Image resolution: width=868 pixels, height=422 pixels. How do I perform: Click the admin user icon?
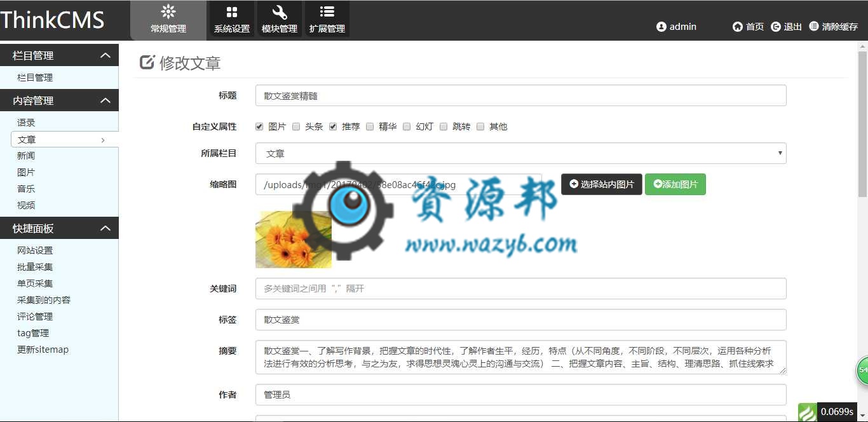point(661,27)
